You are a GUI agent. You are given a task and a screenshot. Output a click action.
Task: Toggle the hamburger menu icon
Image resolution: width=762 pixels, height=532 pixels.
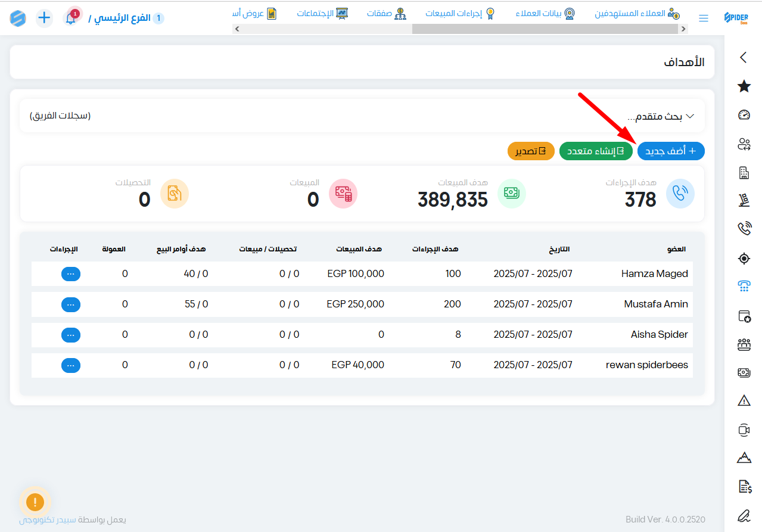coord(704,18)
